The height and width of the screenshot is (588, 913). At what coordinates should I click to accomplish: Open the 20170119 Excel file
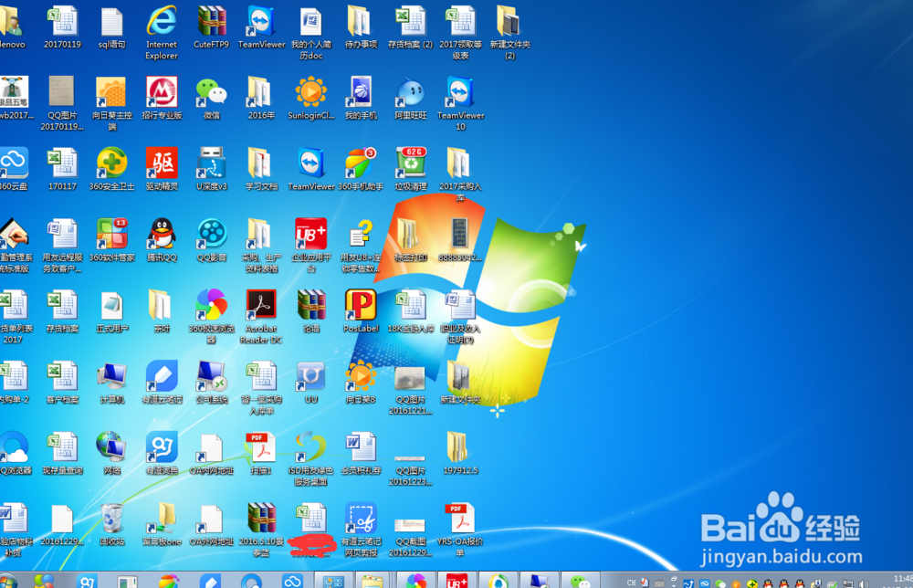coord(62,27)
